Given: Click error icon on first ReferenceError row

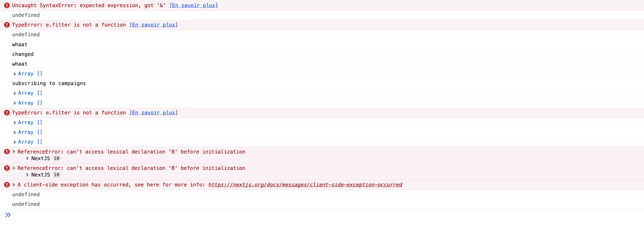Looking at the screenshot, I should click(7, 152).
